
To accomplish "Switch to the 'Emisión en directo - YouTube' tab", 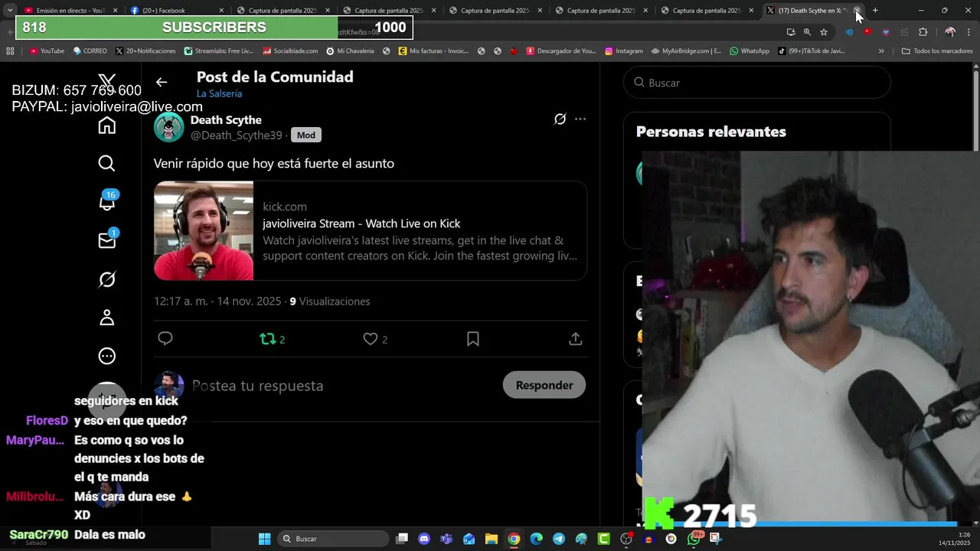I will 70,11.
